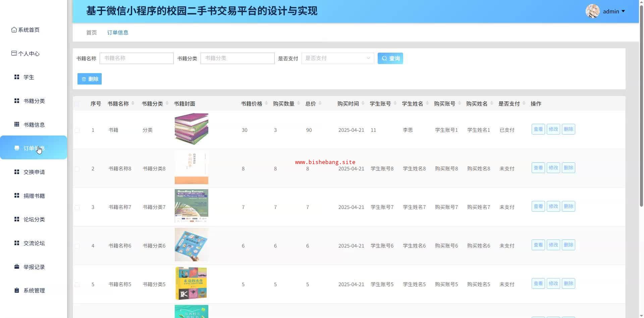Click the 举报记录 briefcase icon
The image size is (644, 318).
[x=17, y=267]
